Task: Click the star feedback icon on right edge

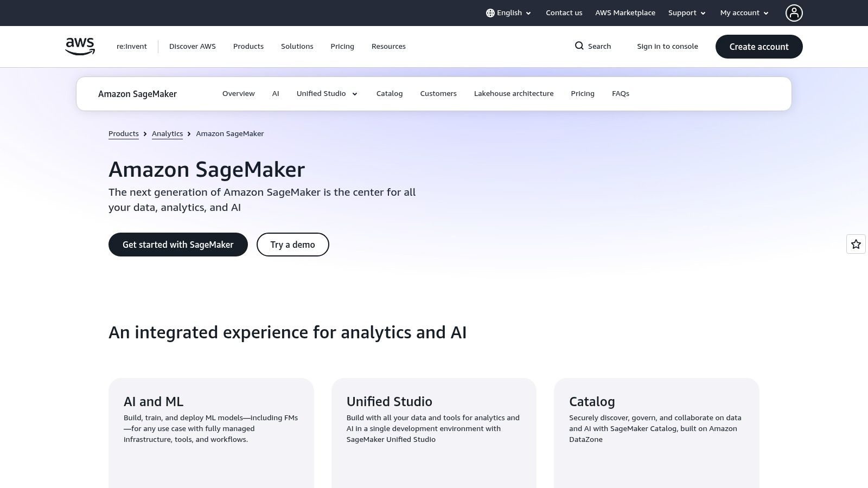Action: coord(856,244)
